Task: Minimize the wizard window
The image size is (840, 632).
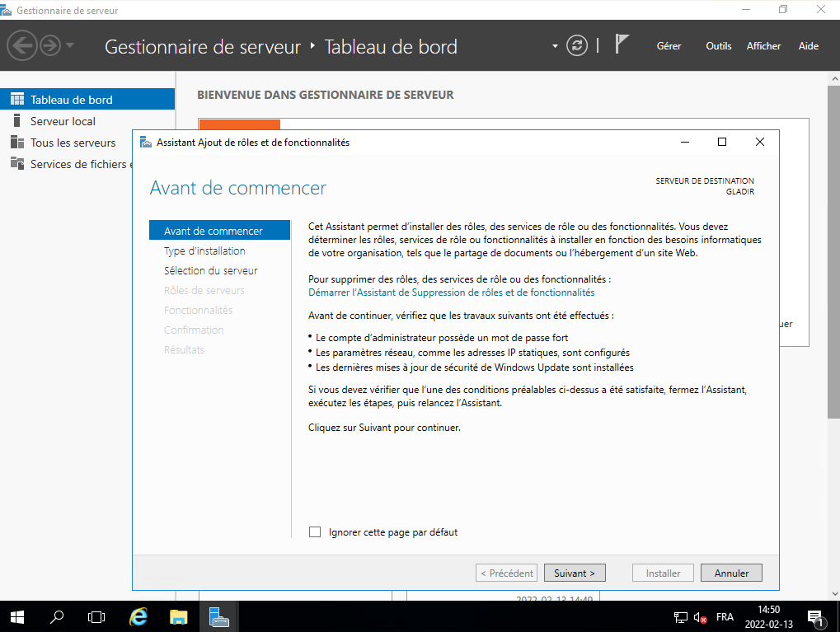Action: (x=685, y=142)
